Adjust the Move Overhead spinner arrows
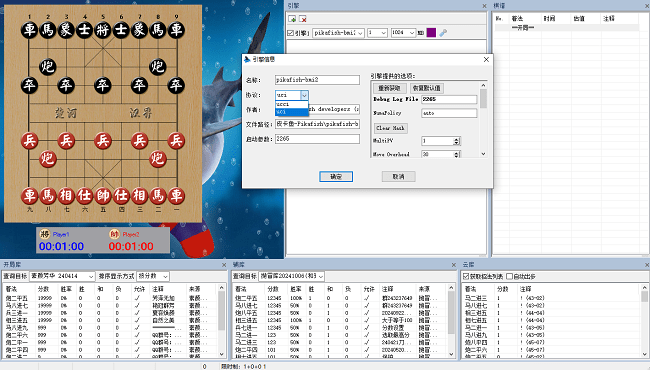Viewport: 650px width, 370px height. [456, 154]
